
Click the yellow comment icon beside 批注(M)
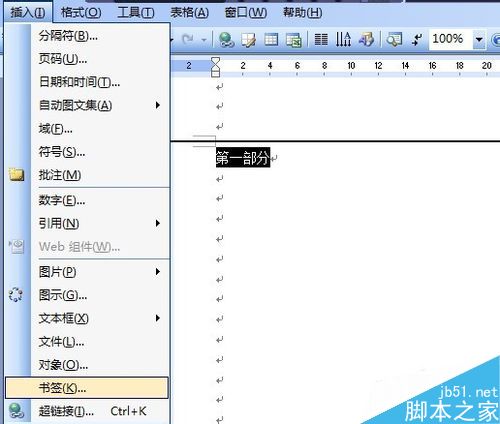[16, 174]
